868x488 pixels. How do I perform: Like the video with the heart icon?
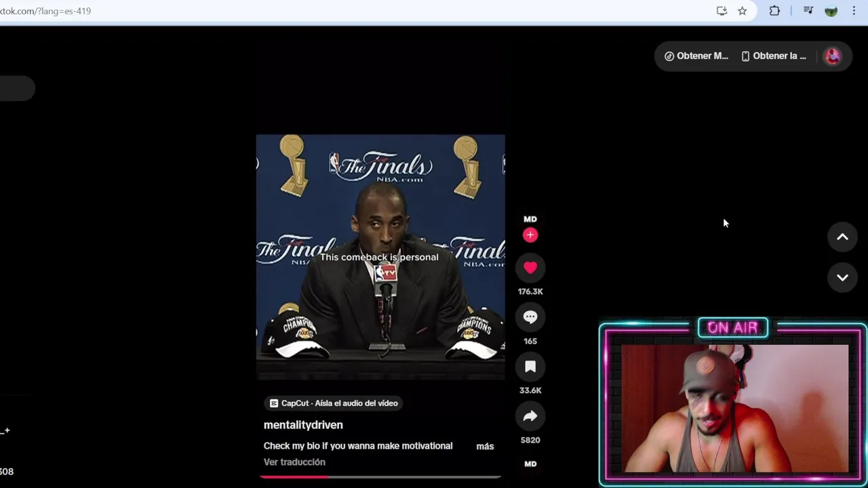530,268
